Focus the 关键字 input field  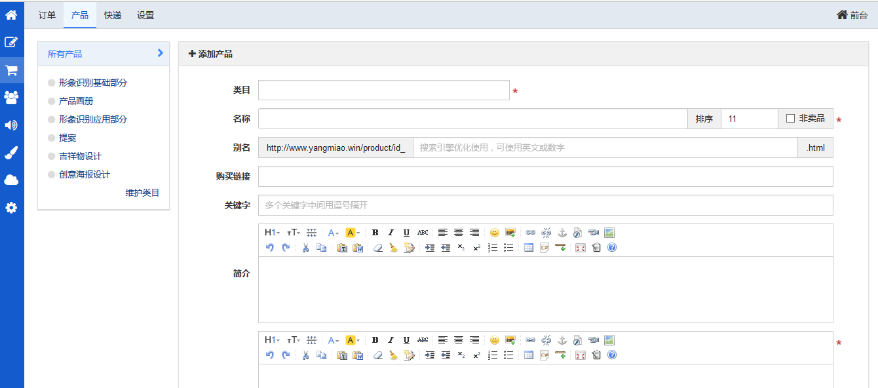point(545,205)
